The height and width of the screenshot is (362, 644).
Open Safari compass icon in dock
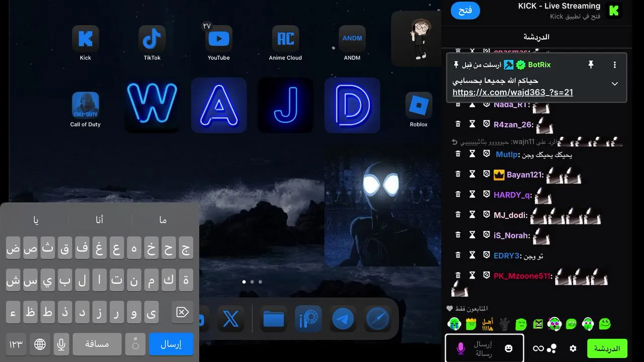(378, 319)
